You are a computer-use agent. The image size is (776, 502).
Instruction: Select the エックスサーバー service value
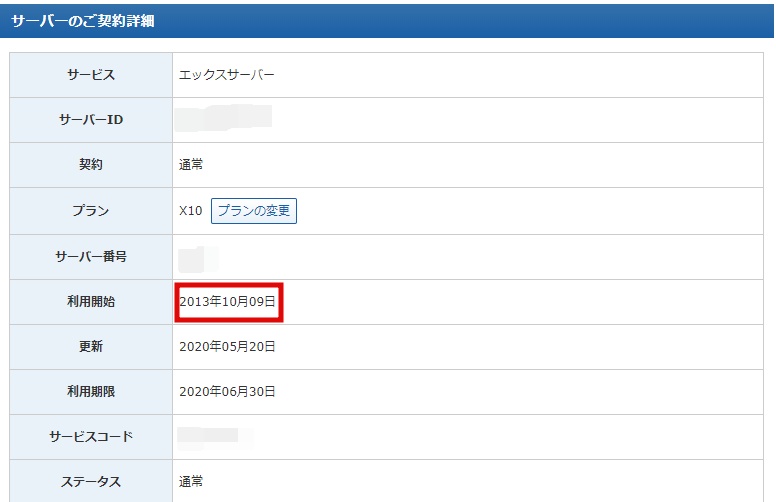coord(227,75)
